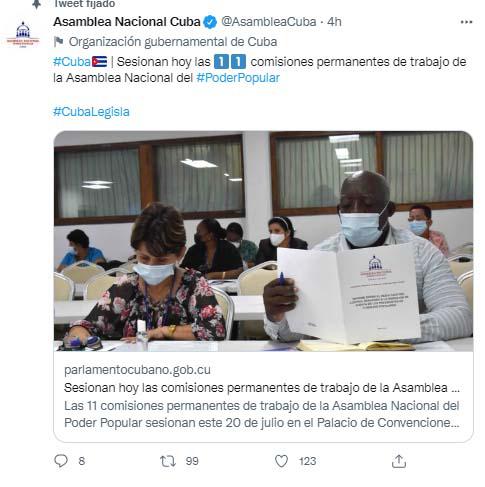This screenshot has width=485, height=487.
Task: Open the 4h tweet timestamp
Action: tap(334, 22)
